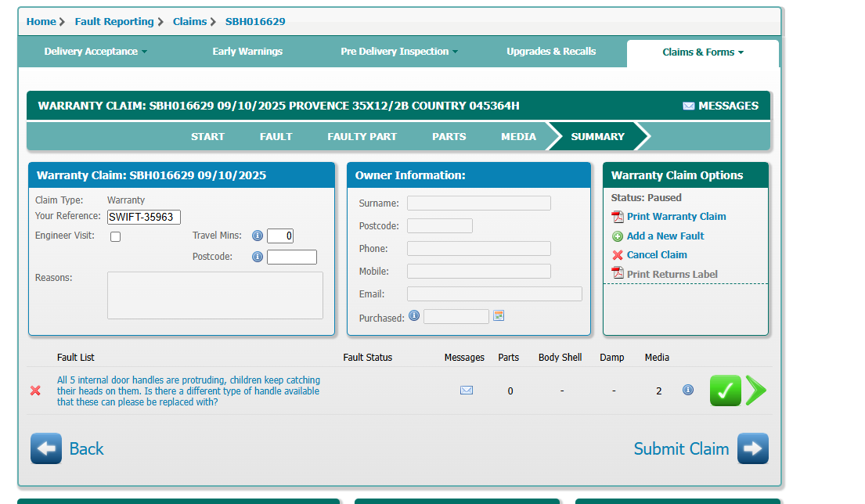The height and width of the screenshot is (504, 865).
Task: Go to the FAULTY PART claim step
Action: [362, 137]
